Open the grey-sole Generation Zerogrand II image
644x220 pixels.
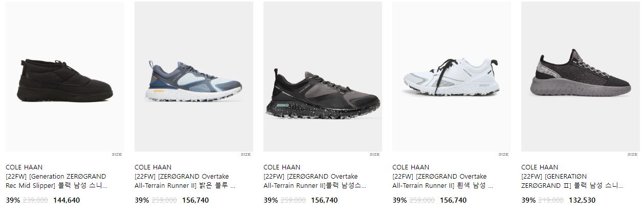click(x=581, y=77)
